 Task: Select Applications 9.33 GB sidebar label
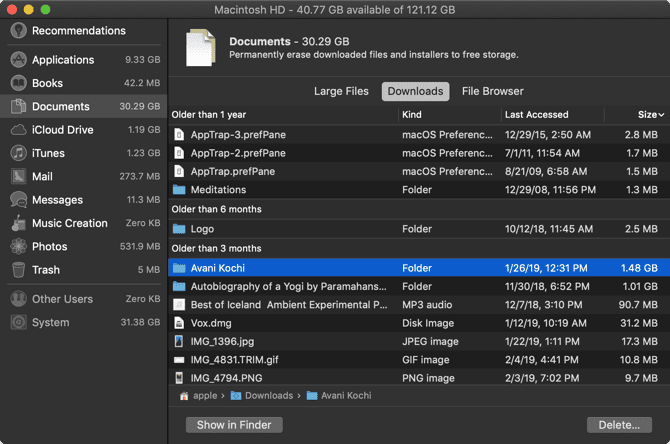click(63, 60)
